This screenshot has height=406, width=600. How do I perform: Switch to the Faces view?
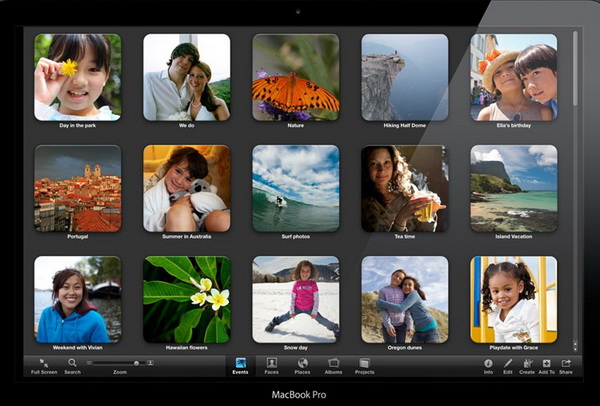click(x=271, y=364)
